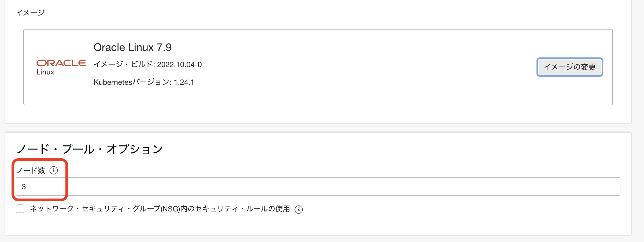This screenshot has height=242, width=644.
Task: Click the Kubernetes version value 1.24.1
Action: click(x=184, y=82)
